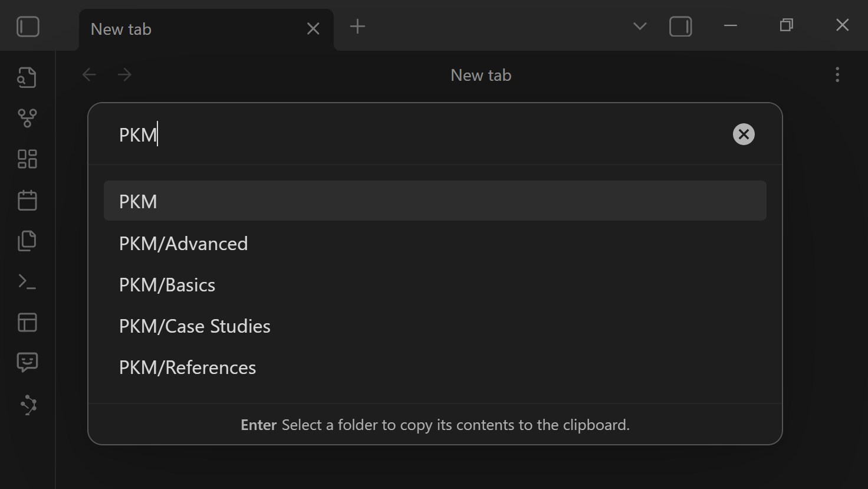Screen dimensions: 868x489
Task: Create a new tab with the plus button
Action: (x=357, y=27)
